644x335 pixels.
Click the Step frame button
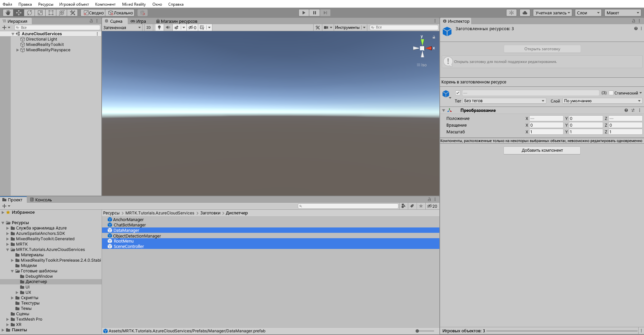(325, 13)
